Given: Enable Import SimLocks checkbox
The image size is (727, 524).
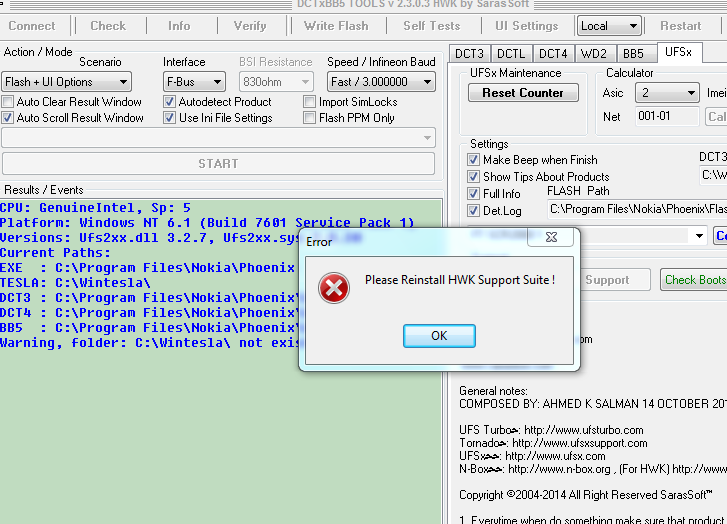Looking at the screenshot, I should [x=309, y=102].
